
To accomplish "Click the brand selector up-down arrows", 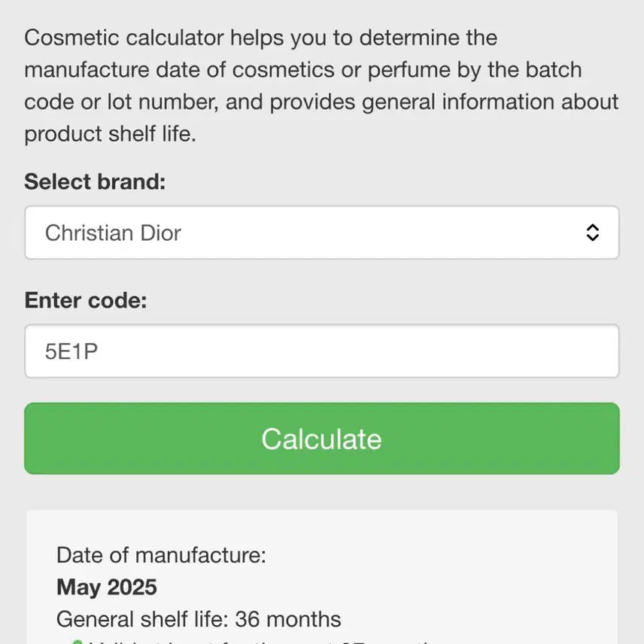I will coord(593,232).
